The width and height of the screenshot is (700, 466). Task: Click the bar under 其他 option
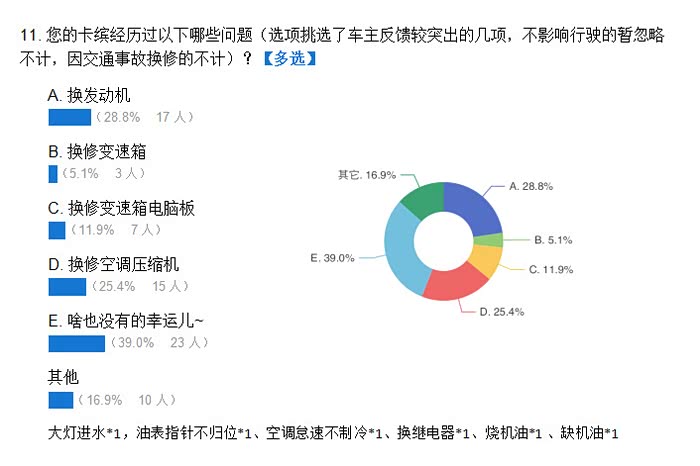point(60,400)
